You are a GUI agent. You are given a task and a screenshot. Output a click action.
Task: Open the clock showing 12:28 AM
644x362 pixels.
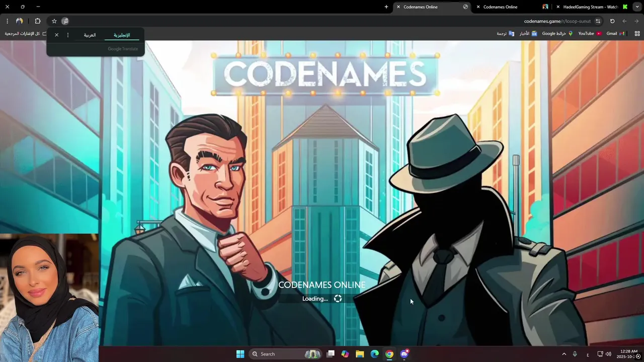click(x=628, y=354)
